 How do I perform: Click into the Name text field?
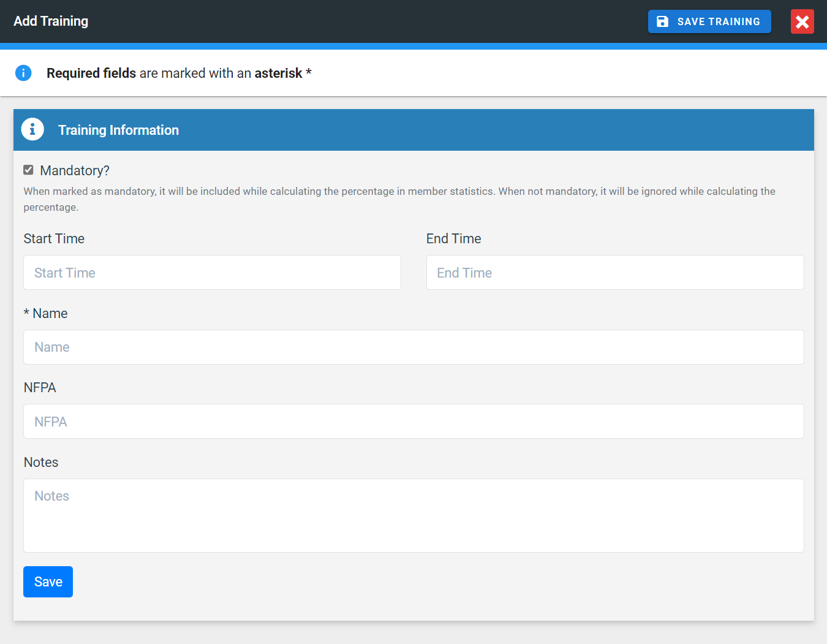pos(413,347)
